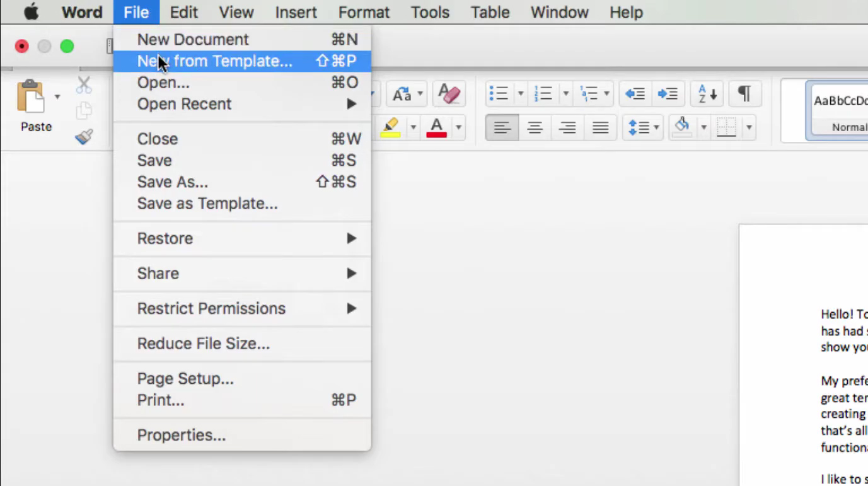Toggle paragraph marks with the pilcrow icon
The height and width of the screenshot is (486, 868).
(744, 93)
